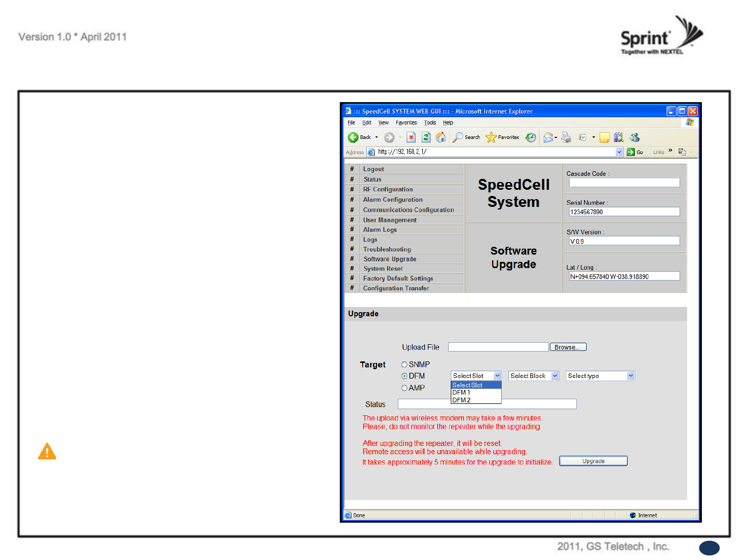Open the Edit menu
This screenshot has height=560, width=747.
367,123
